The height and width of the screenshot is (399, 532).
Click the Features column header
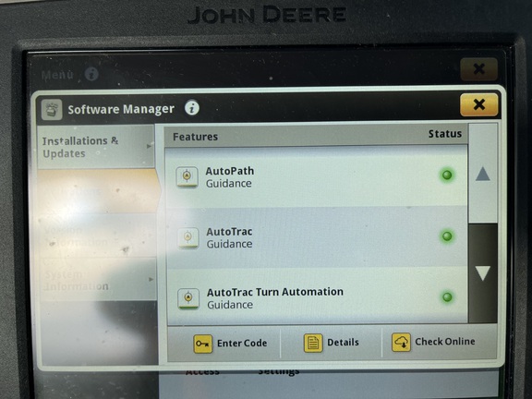click(x=196, y=137)
